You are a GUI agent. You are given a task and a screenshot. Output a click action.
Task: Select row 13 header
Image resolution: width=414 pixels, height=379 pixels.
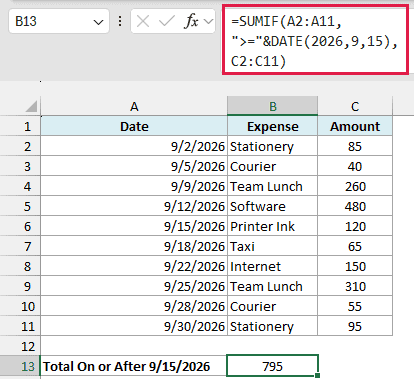pos(20,366)
